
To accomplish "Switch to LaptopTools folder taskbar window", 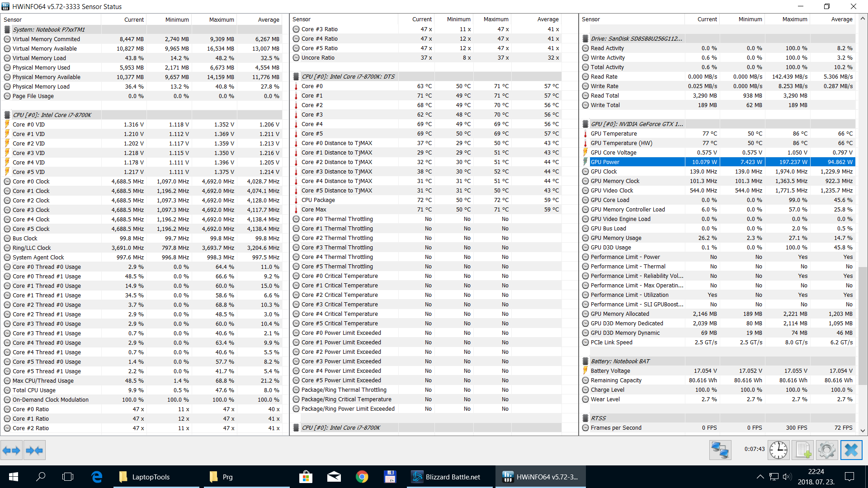I will (156, 477).
